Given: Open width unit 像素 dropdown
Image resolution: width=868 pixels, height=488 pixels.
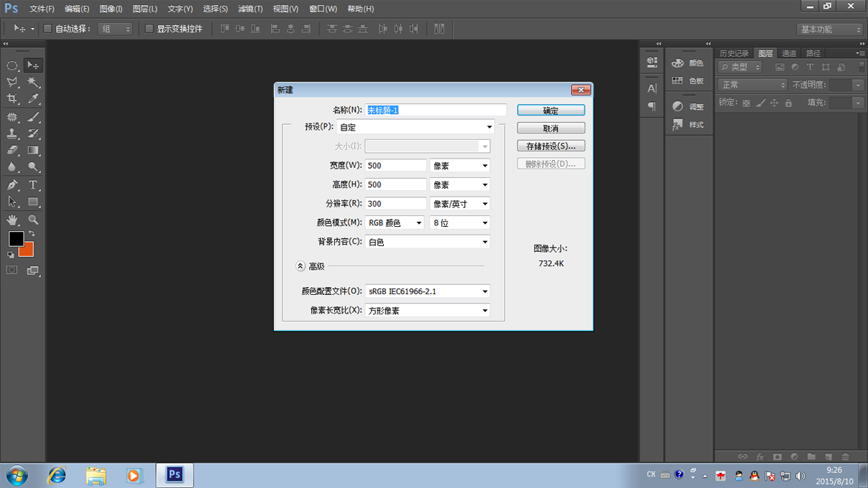Looking at the screenshot, I should (x=460, y=165).
